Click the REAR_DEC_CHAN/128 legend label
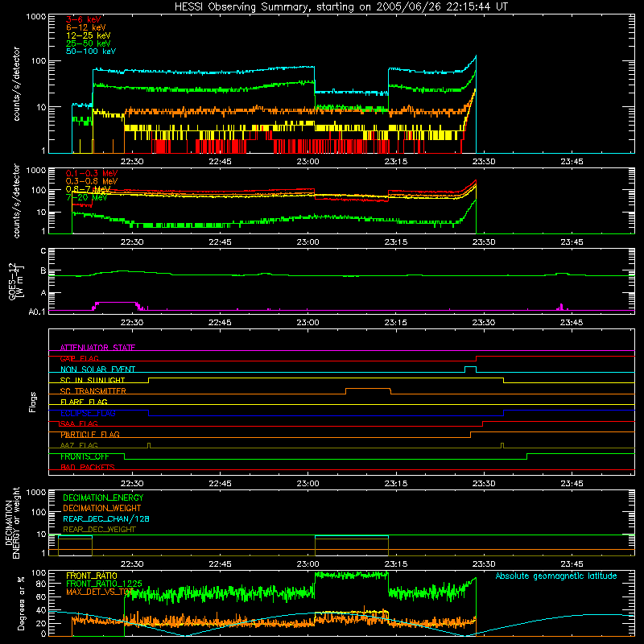The image size is (644, 644). [x=106, y=519]
